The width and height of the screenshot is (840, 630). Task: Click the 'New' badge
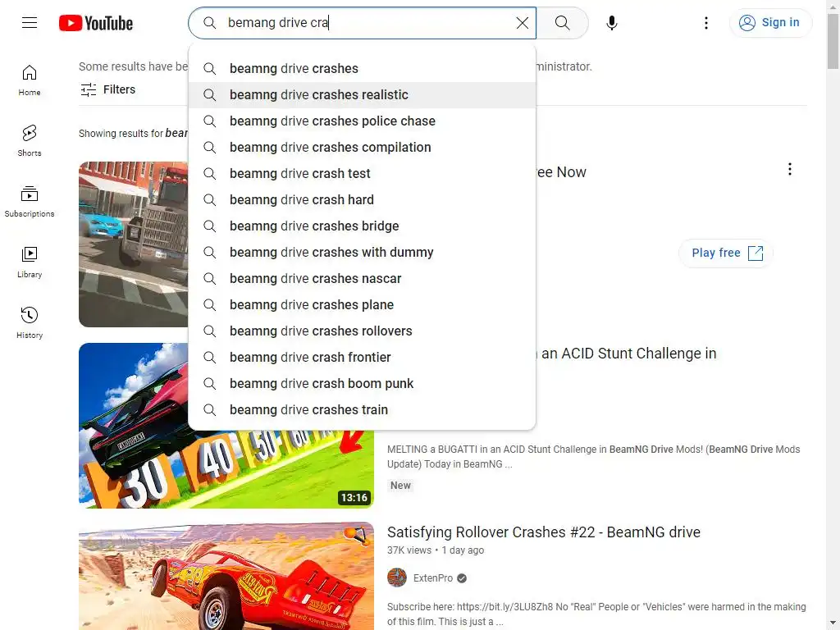coord(400,486)
